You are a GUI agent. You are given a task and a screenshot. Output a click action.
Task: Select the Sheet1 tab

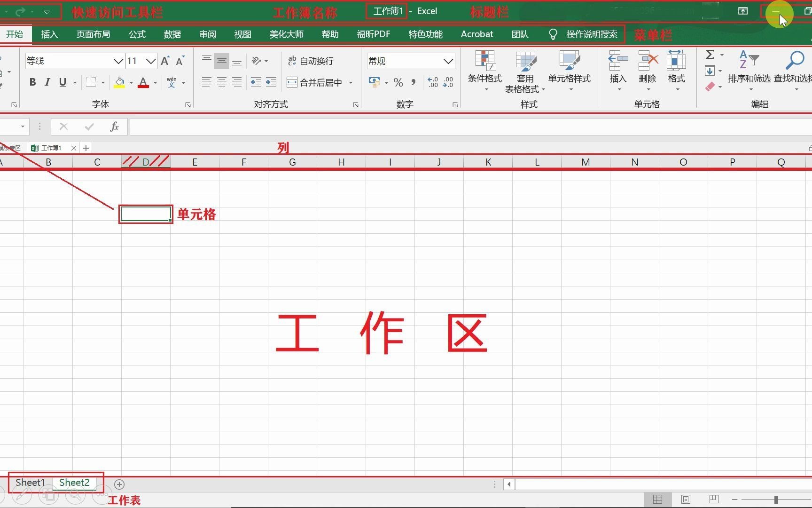coord(30,483)
